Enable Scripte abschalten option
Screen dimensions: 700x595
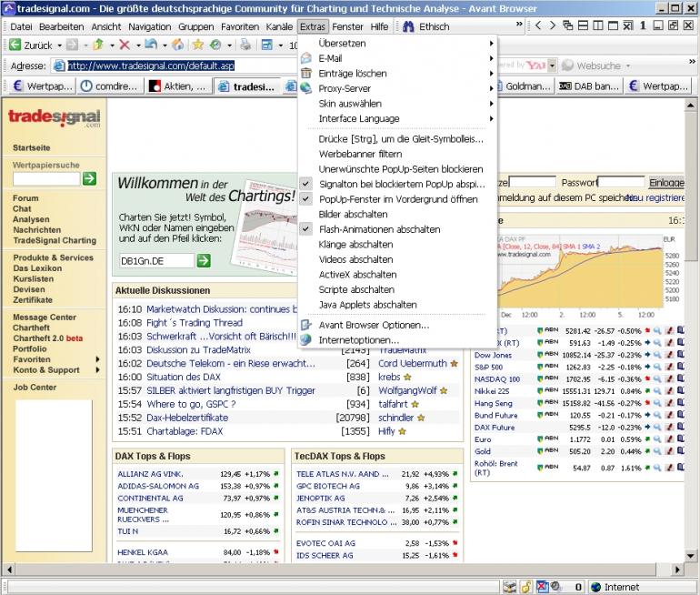coord(398,289)
